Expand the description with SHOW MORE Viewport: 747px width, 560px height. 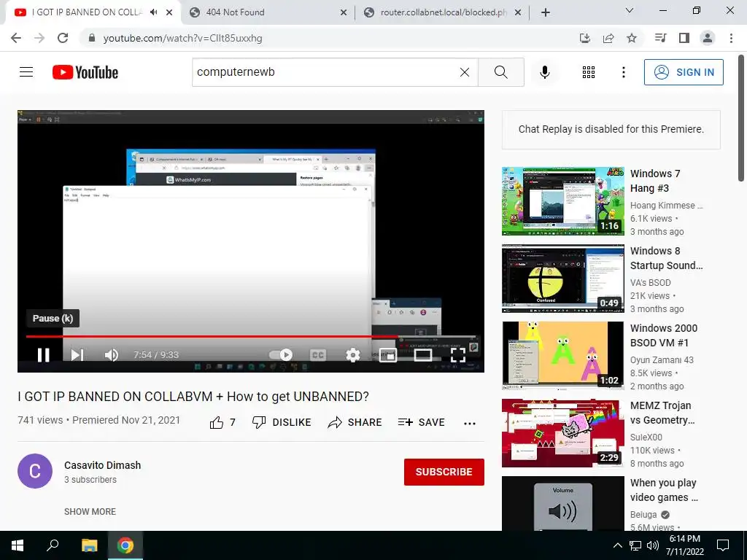(90, 511)
